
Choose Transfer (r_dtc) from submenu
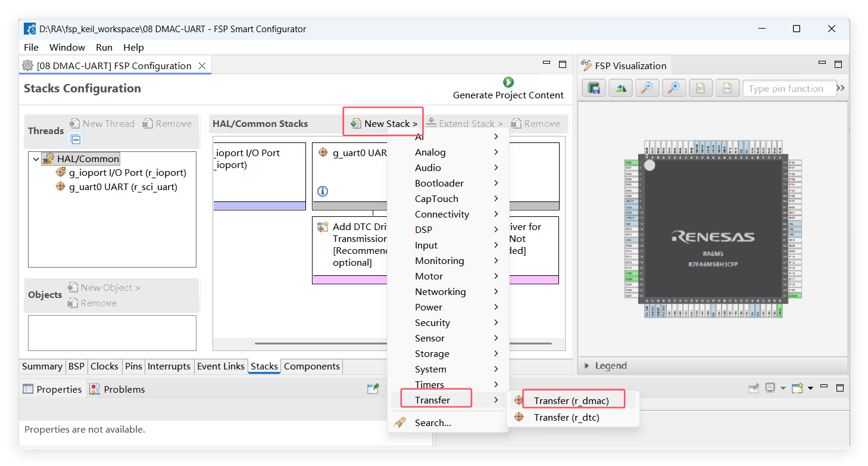[572, 417]
